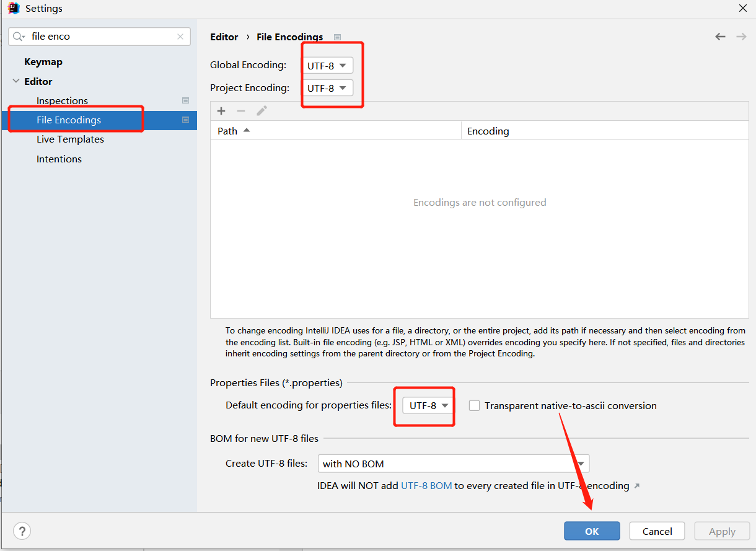Click Editor in the breadcrumb
The width and height of the screenshot is (756, 551).
[224, 37]
